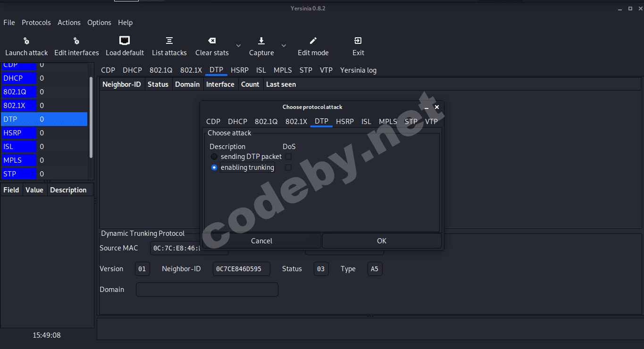The width and height of the screenshot is (644, 349).
Task: Select 802.1Q row in protocol list
Action: 44,92
